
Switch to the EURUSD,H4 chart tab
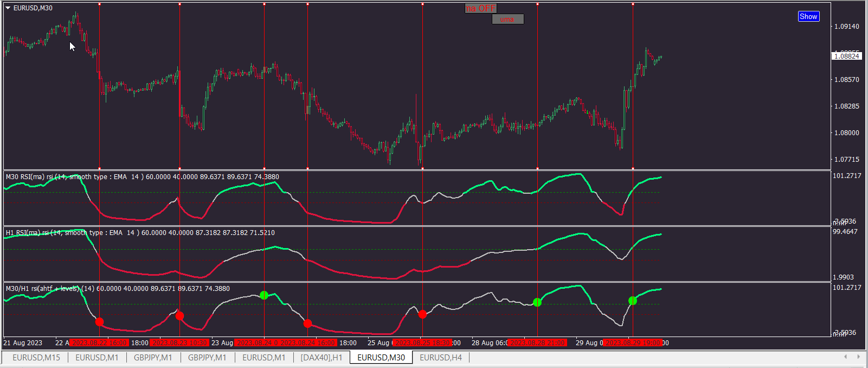coord(441,357)
